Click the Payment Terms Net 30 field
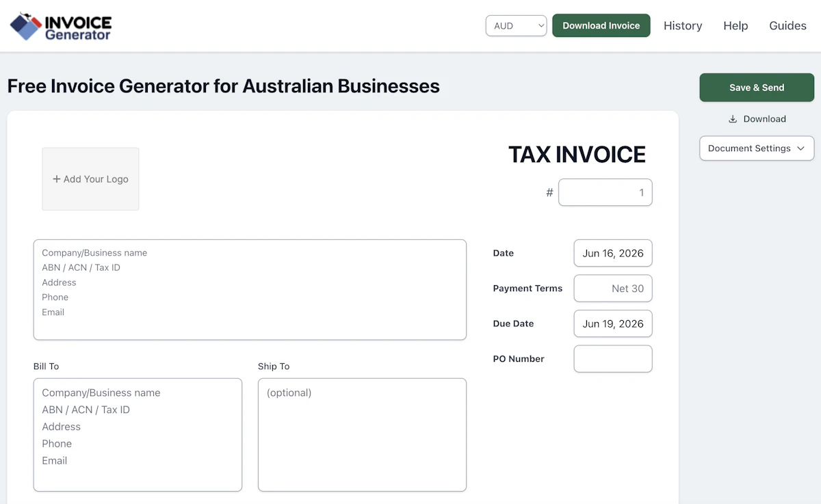The height and width of the screenshot is (504, 821). point(613,289)
